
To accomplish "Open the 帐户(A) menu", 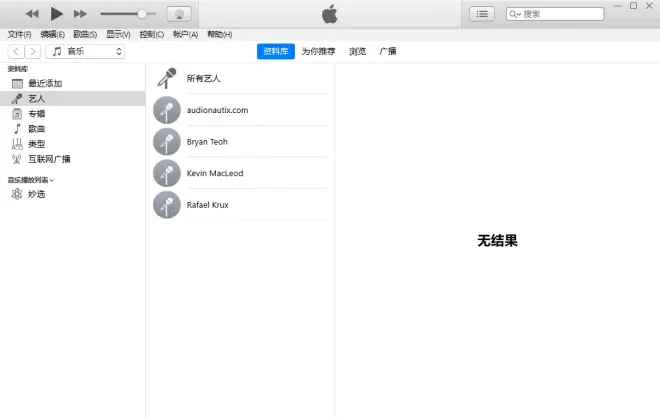I will (x=185, y=34).
